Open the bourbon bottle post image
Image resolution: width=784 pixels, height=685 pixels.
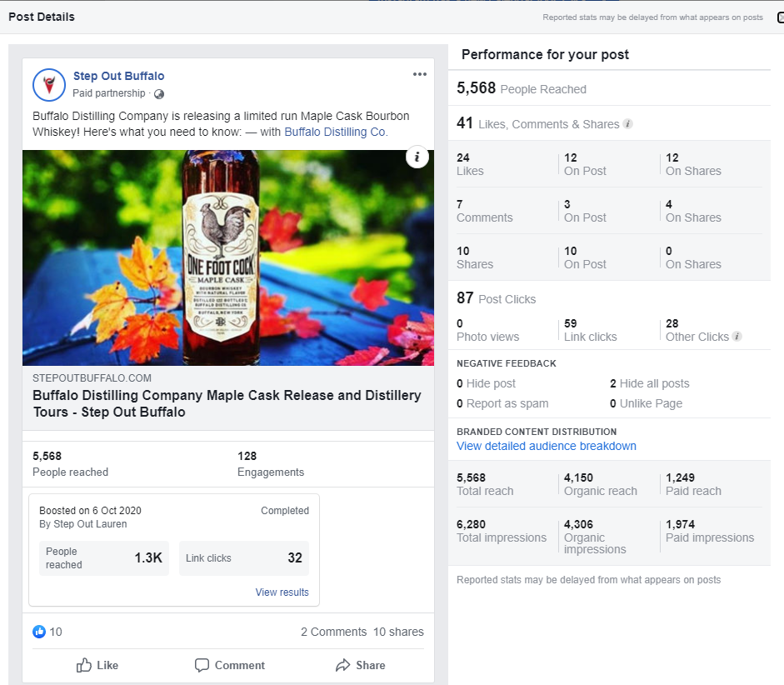coord(228,258)
